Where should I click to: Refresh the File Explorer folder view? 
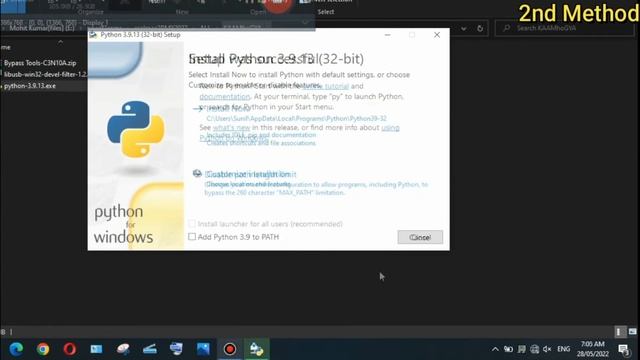tap(480, 29)
